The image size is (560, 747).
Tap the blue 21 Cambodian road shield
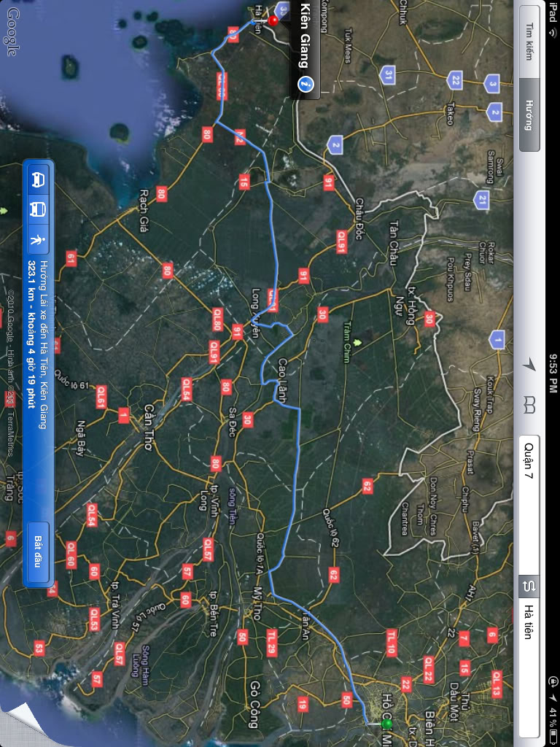pyautogui.click(x=483, y=200)
